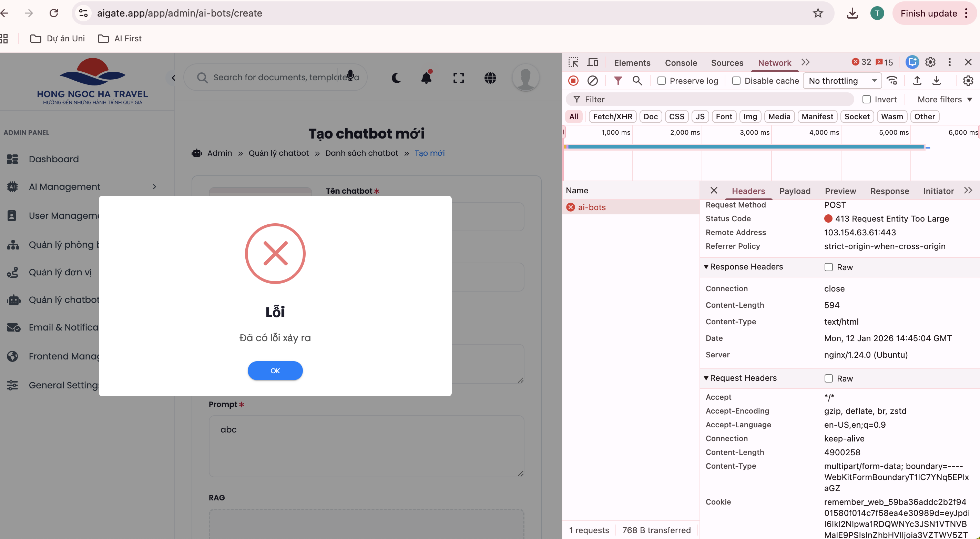This screenshot has height=539, width=980.
Task: Open the Console tab in DevTools
Action: (681, 63)
